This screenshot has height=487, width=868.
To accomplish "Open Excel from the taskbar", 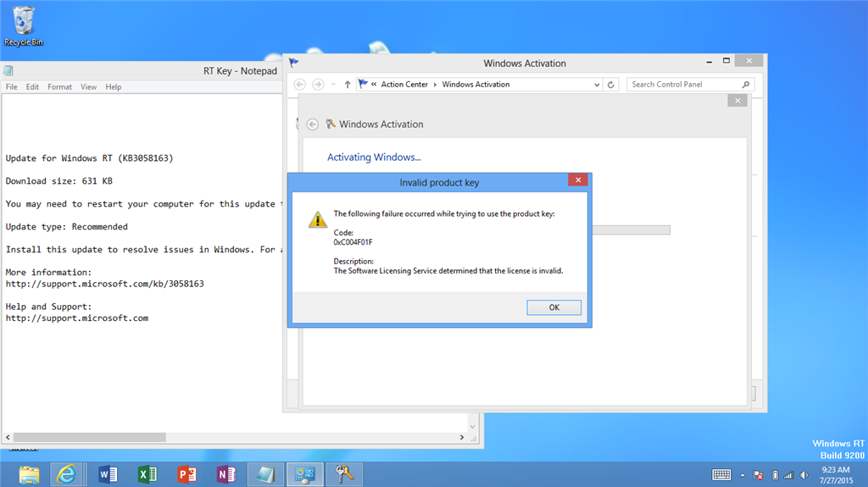I will 147,475.
